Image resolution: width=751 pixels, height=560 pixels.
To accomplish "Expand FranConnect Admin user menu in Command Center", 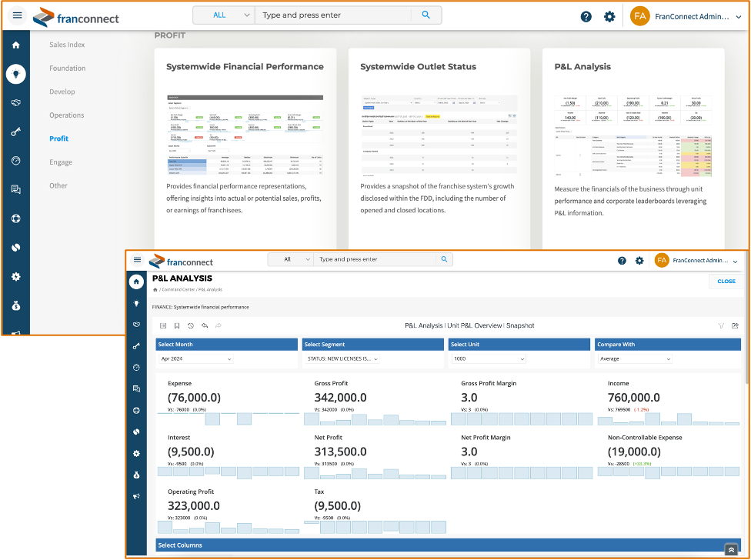I will [738, 17].
